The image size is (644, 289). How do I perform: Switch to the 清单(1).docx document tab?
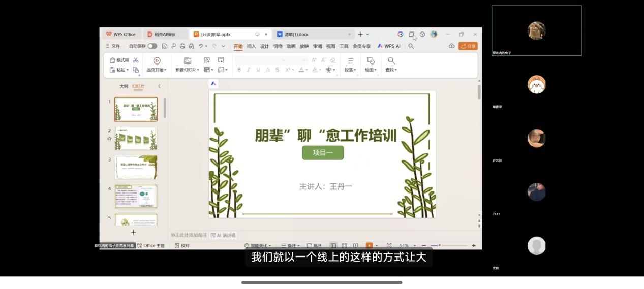click(x=314, y=34)
